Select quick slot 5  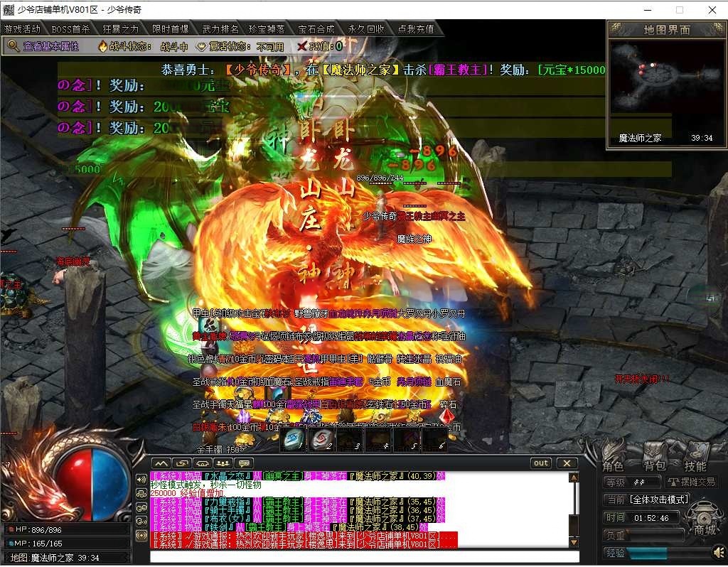406,439
